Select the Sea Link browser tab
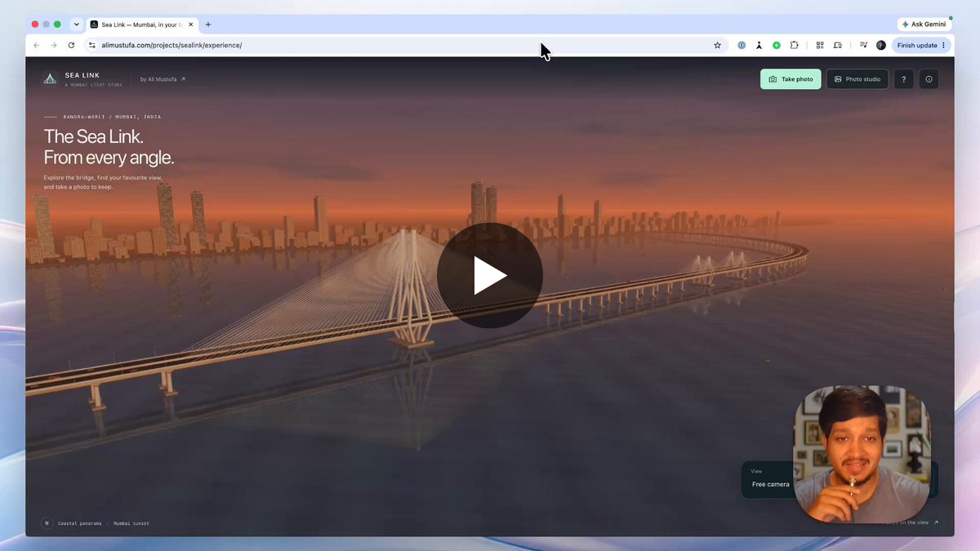 point(141,24)
